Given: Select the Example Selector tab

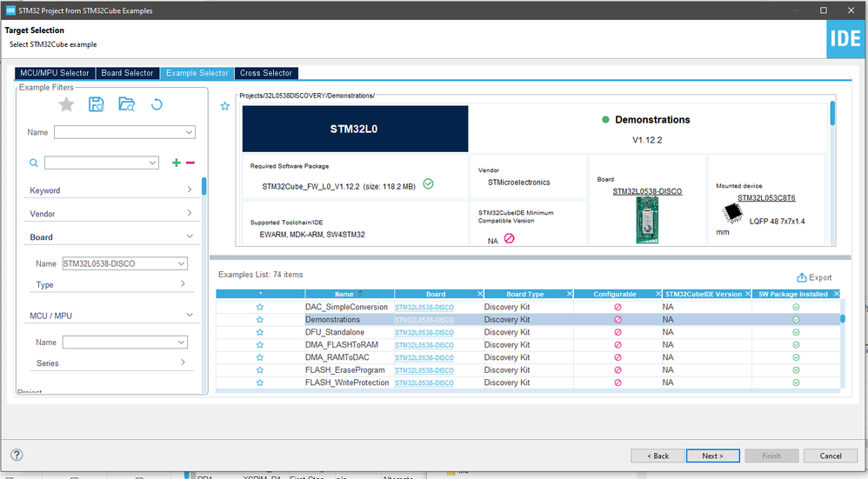Looking at the screenshot, I should pos(197,73).
